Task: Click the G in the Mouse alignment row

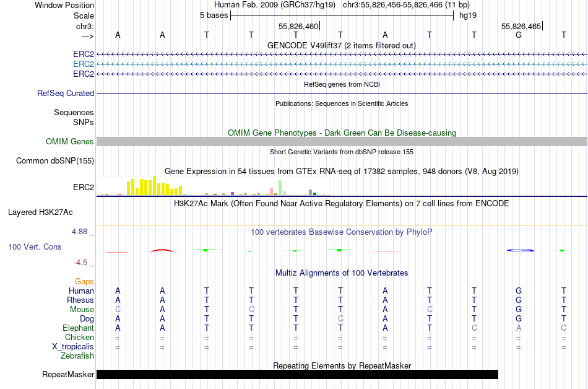Action: click(x=519, y=310)
